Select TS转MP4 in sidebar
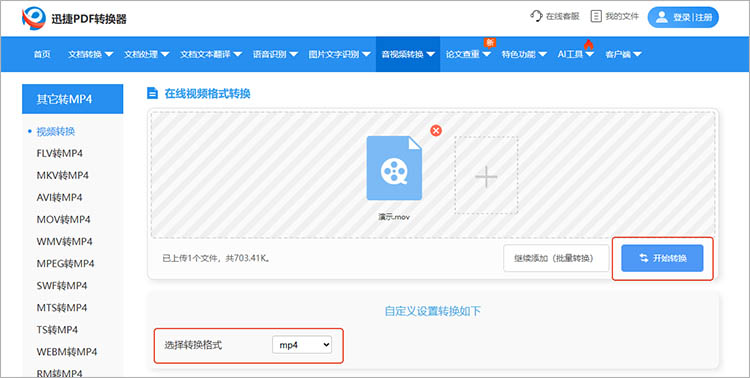This screenshot has width=750, height=378. click(x=57, y=330)
